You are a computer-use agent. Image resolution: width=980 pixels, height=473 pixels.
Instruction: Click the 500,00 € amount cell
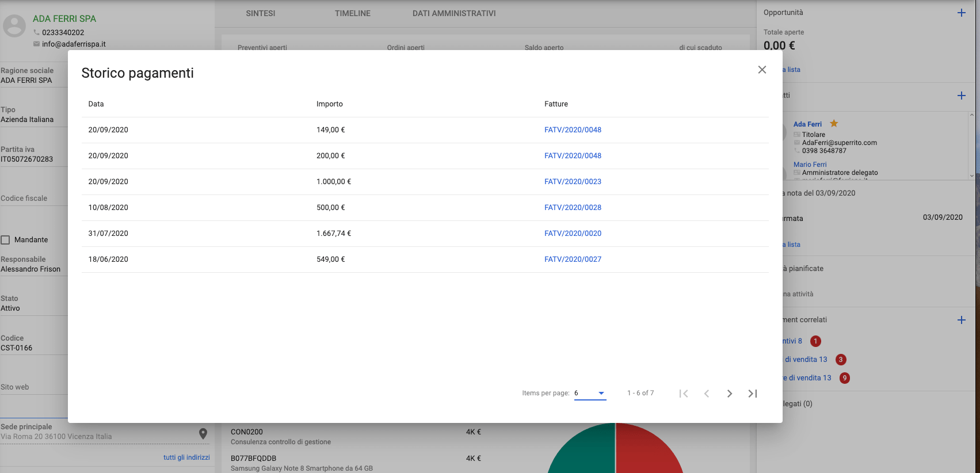coord(331,208)
